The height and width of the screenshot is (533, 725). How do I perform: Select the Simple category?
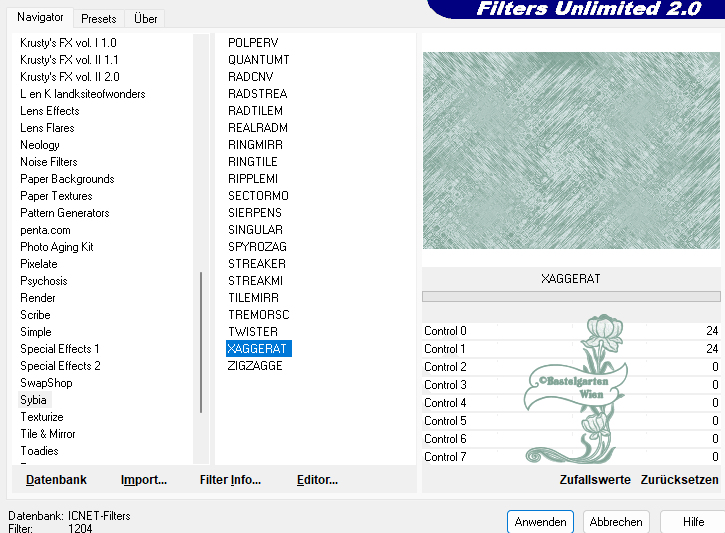coord(36,332)
